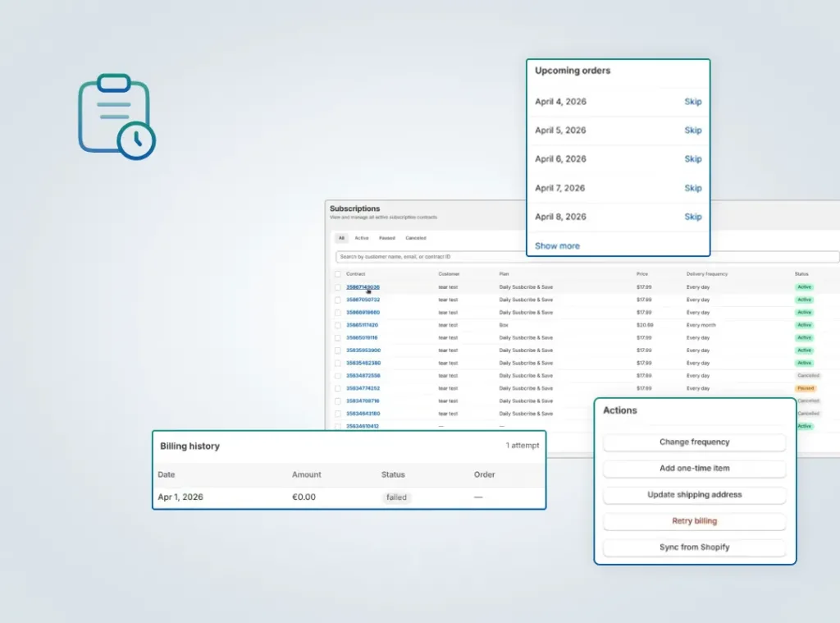Image resolution: width=840 pixels, height=623 pixels.
Task: Click the $20.99 price cell
Action: click(645, 325)
